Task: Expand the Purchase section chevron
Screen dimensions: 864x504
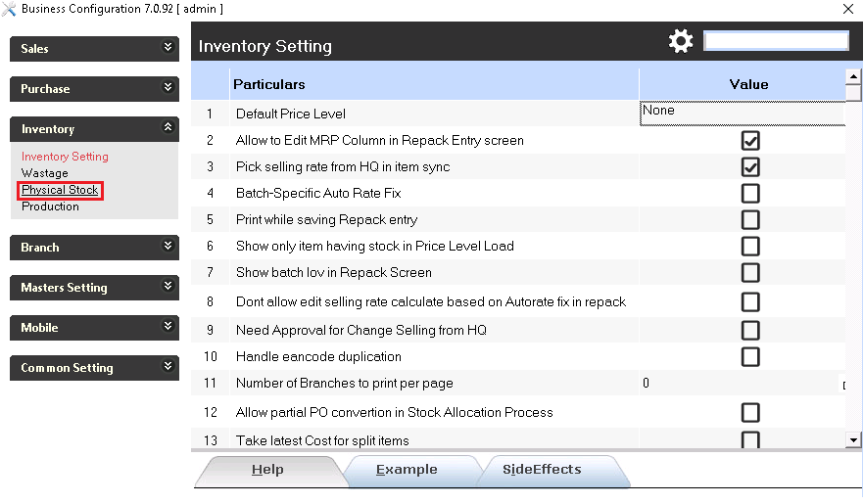Action: 168,88
